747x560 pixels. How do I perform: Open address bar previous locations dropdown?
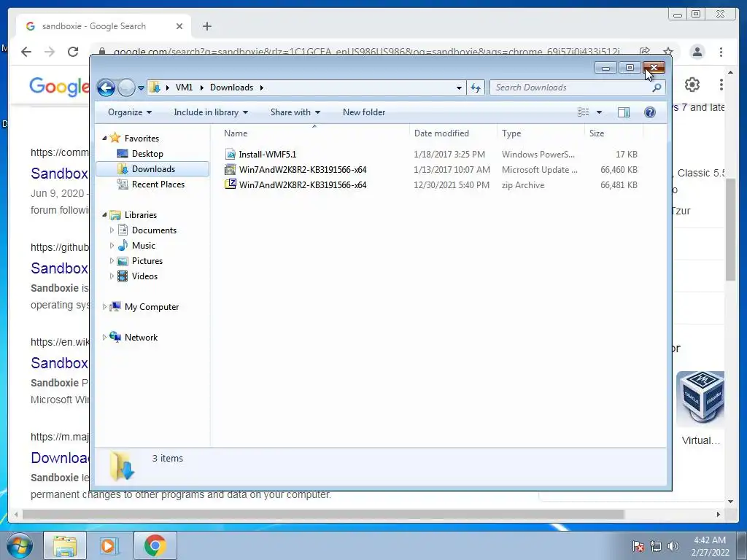(459, 88)
